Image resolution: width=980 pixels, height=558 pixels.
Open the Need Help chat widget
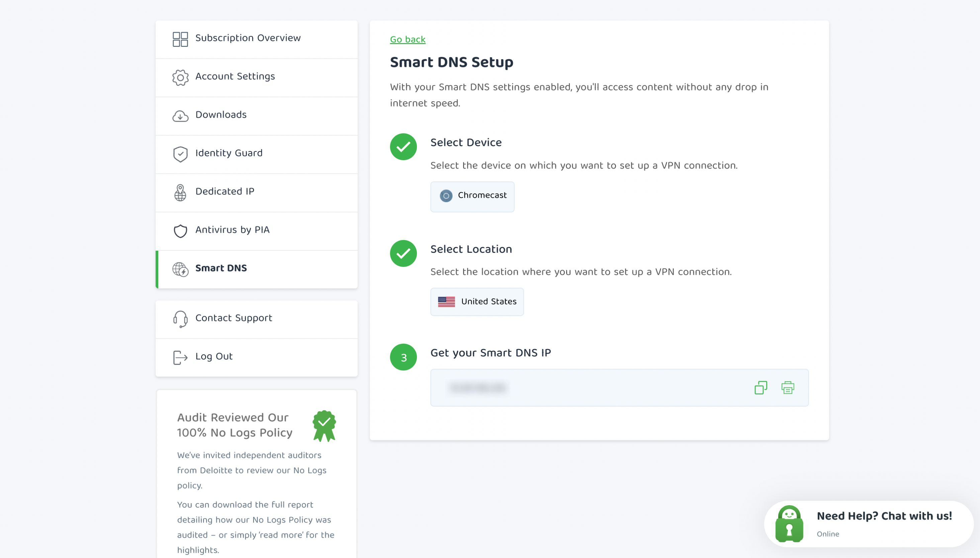(869, 524)
